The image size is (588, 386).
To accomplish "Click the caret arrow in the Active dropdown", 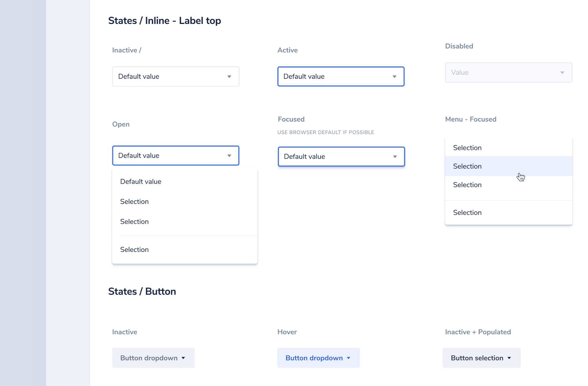I will (x=394, y=76).
